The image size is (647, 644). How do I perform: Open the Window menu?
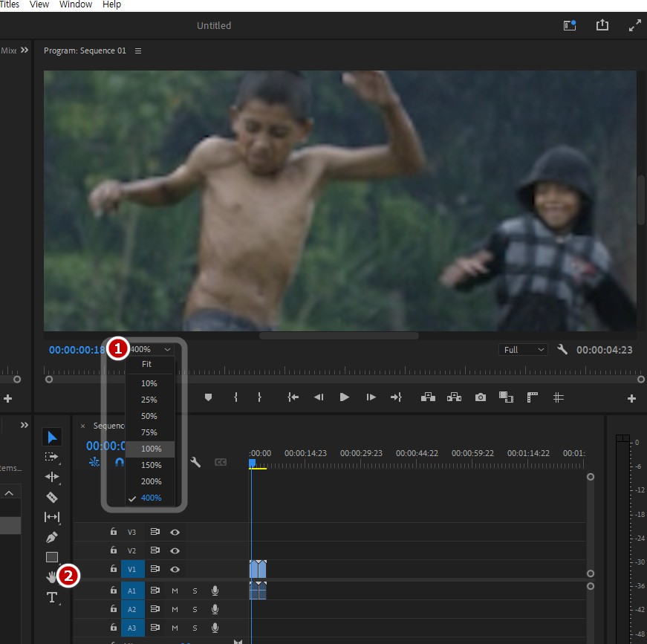[76, 4]
